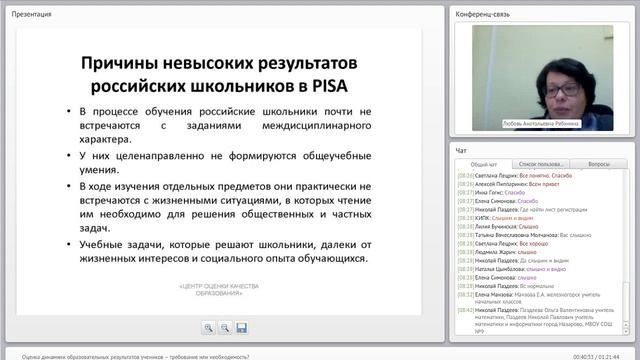Click the slide bullet starting В ходе изучения

point(225,207)
